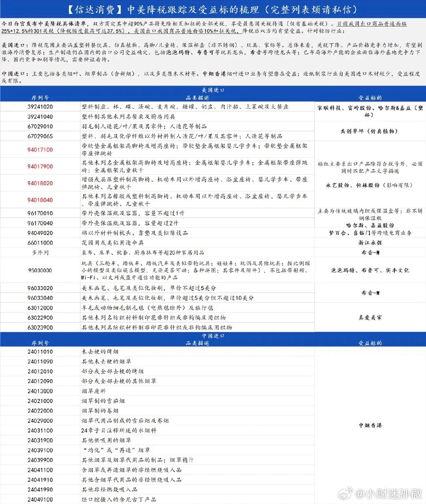Image resolution: width=426 pixels, height=504 pixels.
Task: Click description 24章子目注释所述的水烟料
Action: (x=119, y=431)
